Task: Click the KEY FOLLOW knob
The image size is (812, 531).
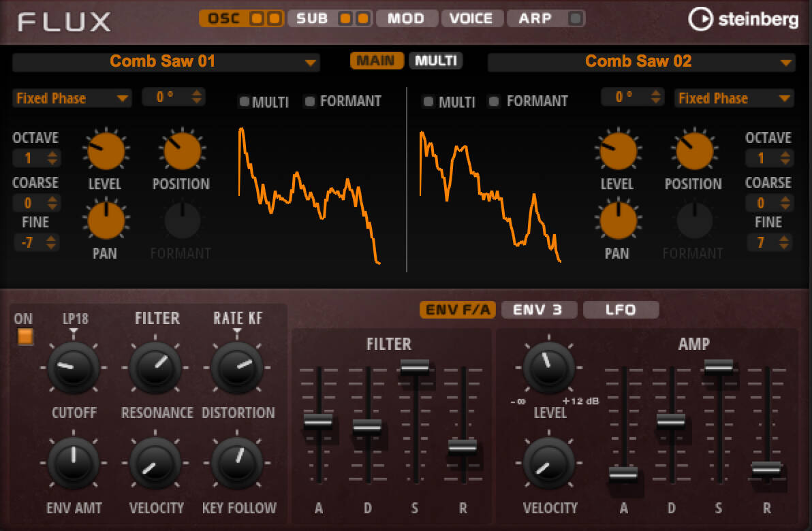Action: pyautogui.click(x=237, y=463)
